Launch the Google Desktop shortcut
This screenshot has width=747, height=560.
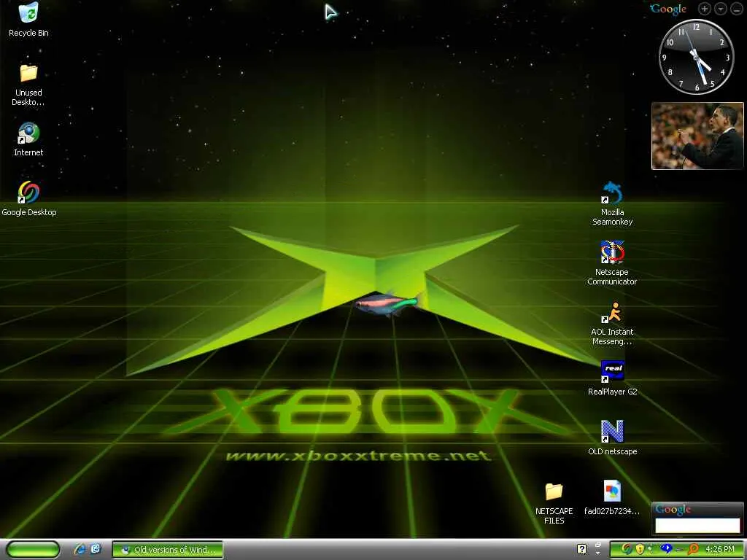28,200
